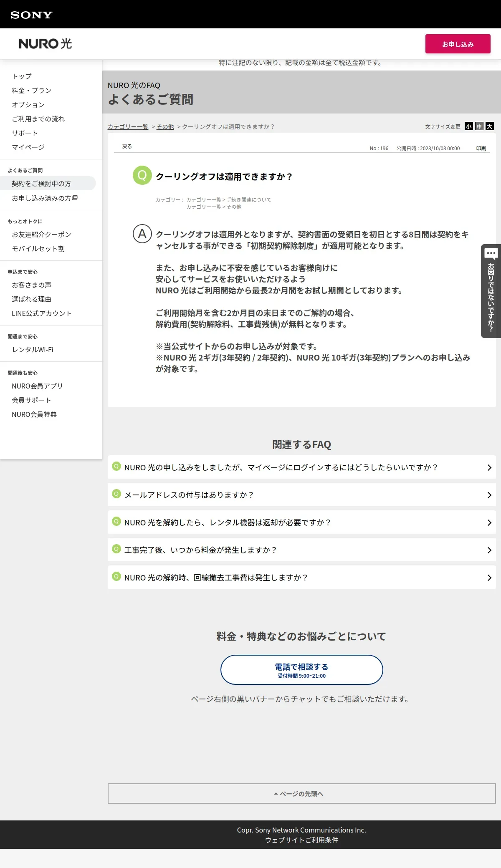Select オプション from sidebar menu
501x868 pixels.
coord(28,105)
